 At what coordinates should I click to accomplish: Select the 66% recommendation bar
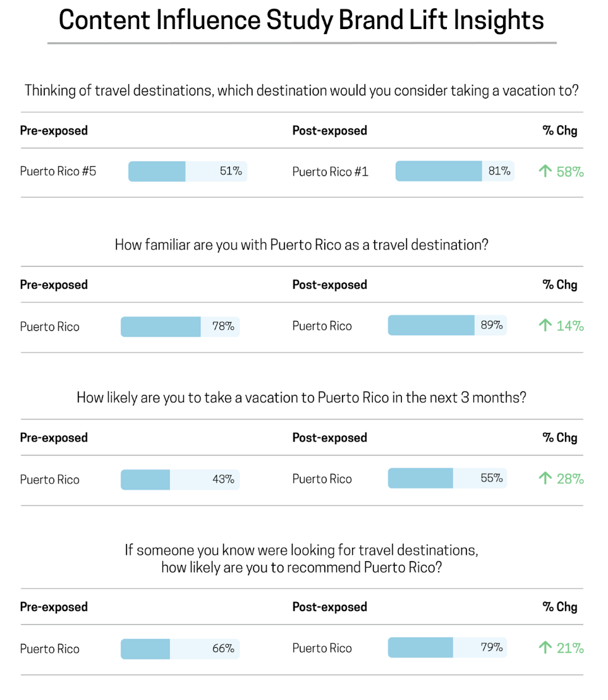[x=179, y=648]
